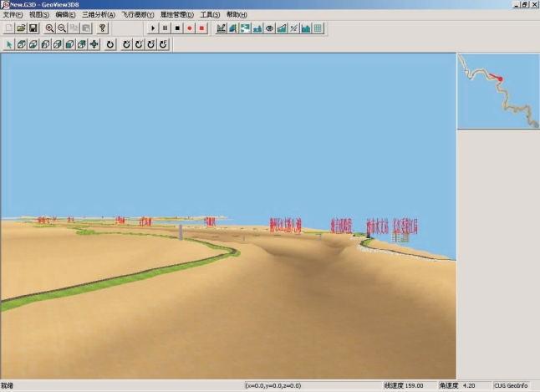Image resolution: width=540 pixels, height=392 pixels.
Task: Click the New file icon
Action: pyautogui.click(x=9, y=28)
